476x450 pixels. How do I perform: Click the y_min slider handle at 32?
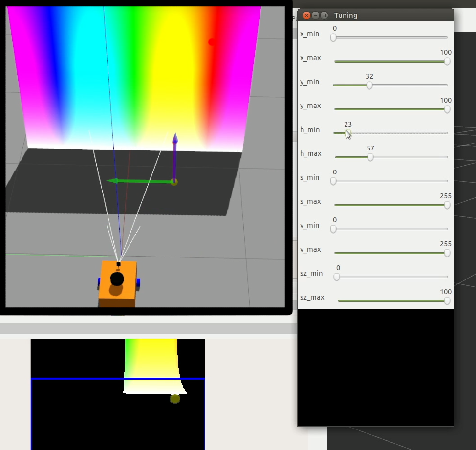tap(369, 86)
